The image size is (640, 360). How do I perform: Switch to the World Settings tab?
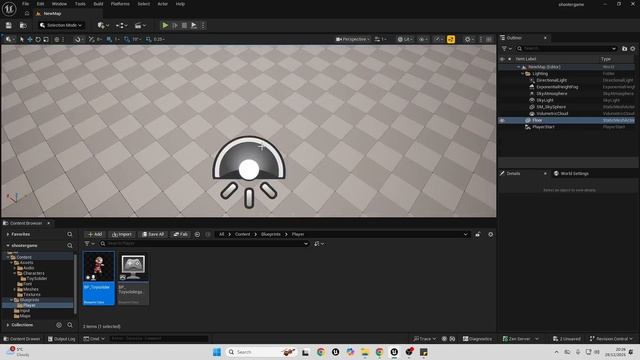[x=571, y=173]
